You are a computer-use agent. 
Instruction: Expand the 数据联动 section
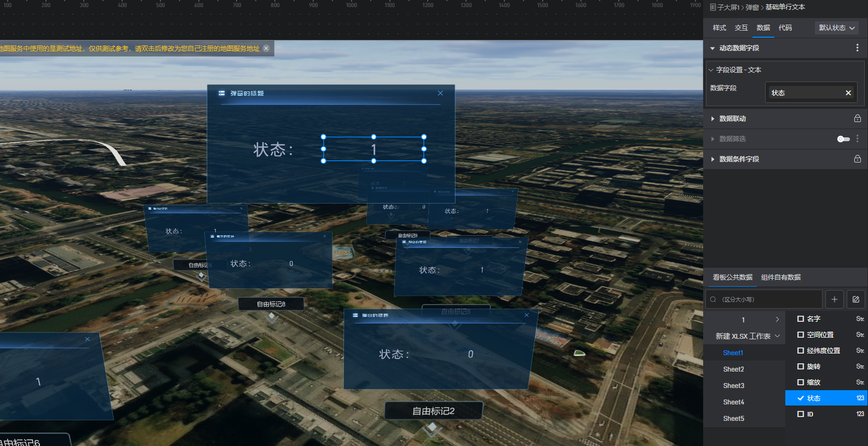pyautogui.click(x=712, y=118)
